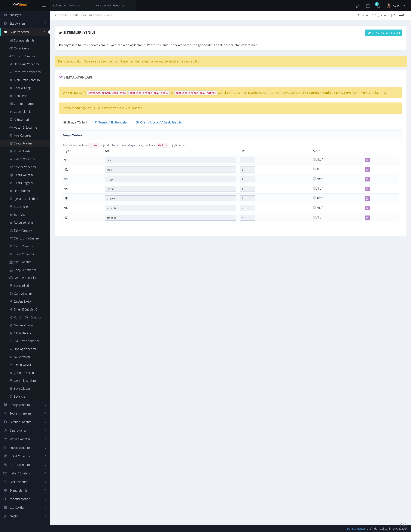Click PvPSunucusu footer link
The height and width of the screenshot is (532, 411).
tap(356, 529)
